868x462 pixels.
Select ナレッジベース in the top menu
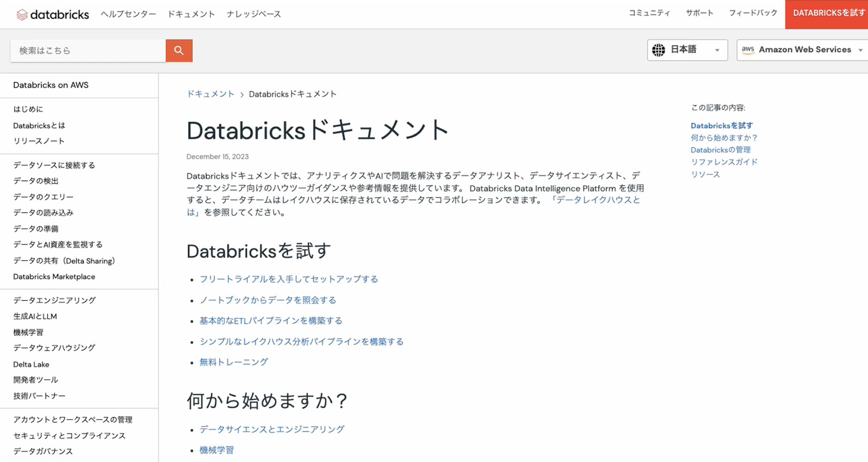tap(253, 14)
